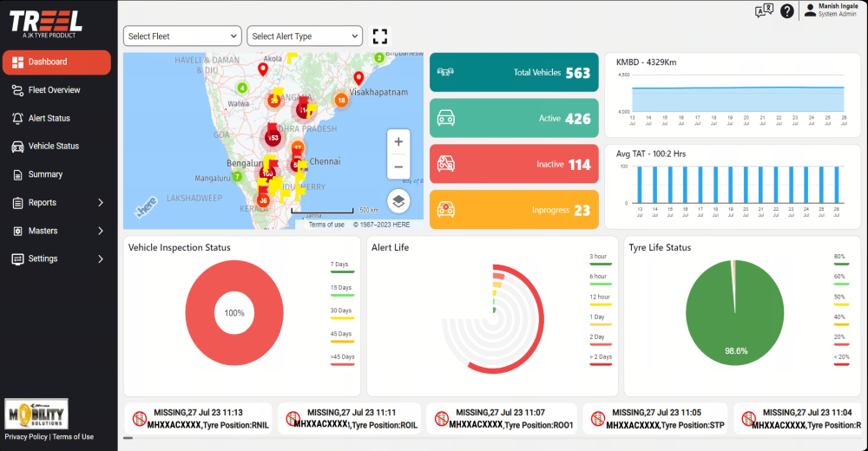Click the language translate icon
Viewport: 868px width, 451px height.
pos(764,11)
